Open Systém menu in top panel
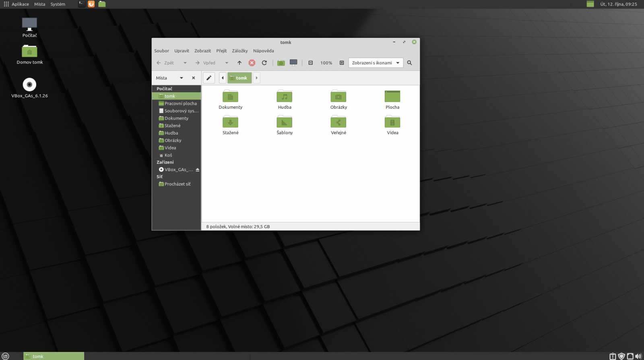The image size is (644, 360). coord(58,4)
